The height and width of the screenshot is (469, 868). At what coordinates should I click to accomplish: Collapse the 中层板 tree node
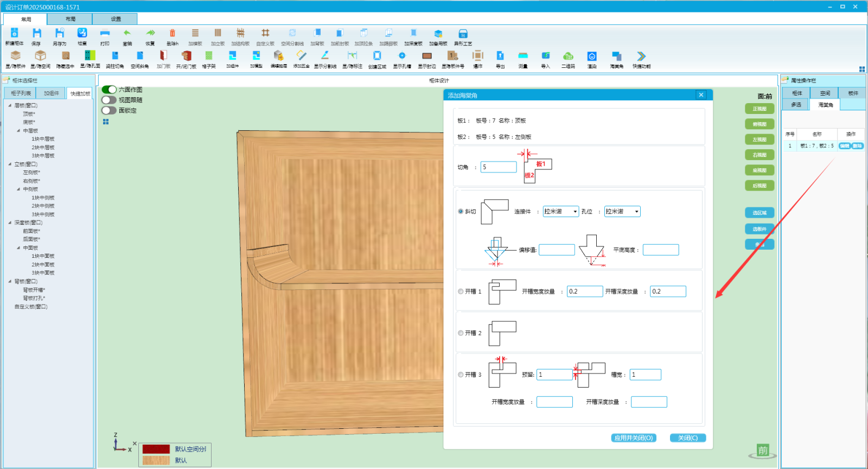pos(18,131)
